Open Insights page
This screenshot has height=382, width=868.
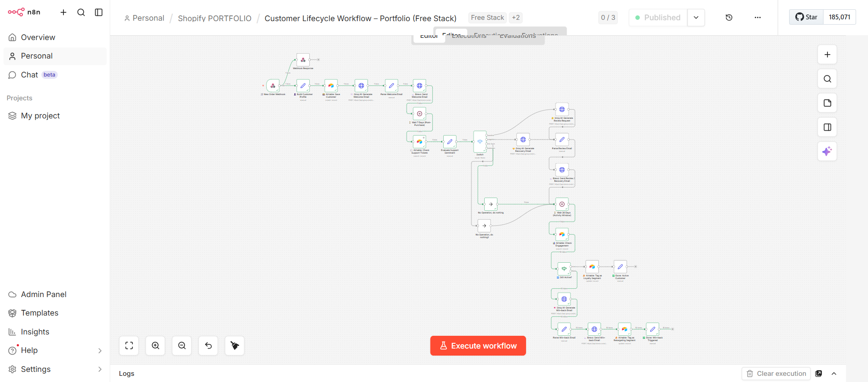tap(55, 332)
